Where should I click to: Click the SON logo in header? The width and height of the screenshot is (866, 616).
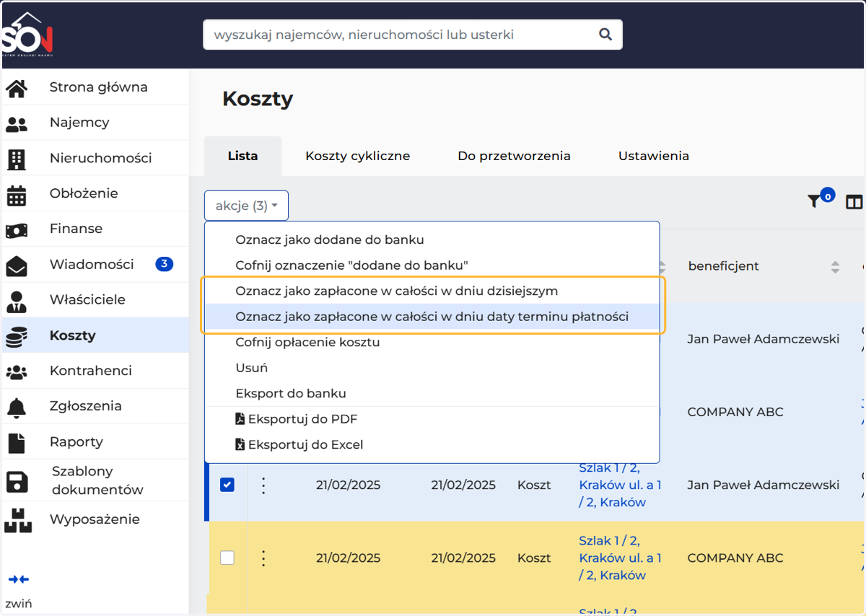coord(27,34)
